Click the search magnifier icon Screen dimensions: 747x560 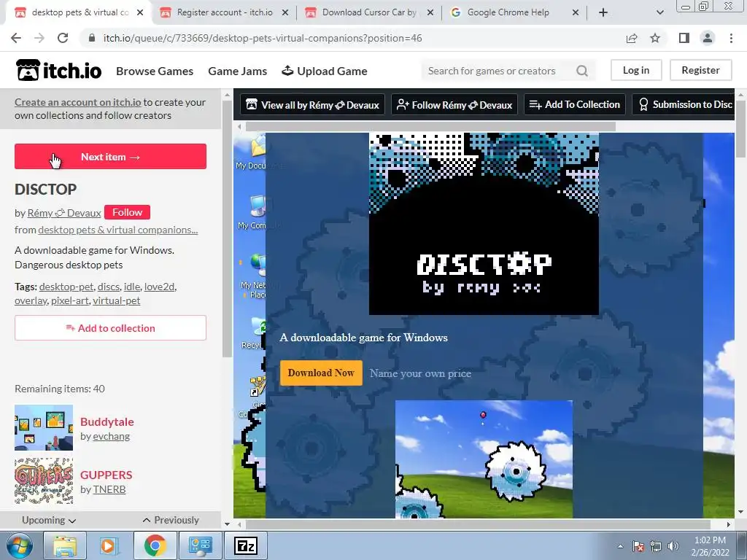[581, 71]
